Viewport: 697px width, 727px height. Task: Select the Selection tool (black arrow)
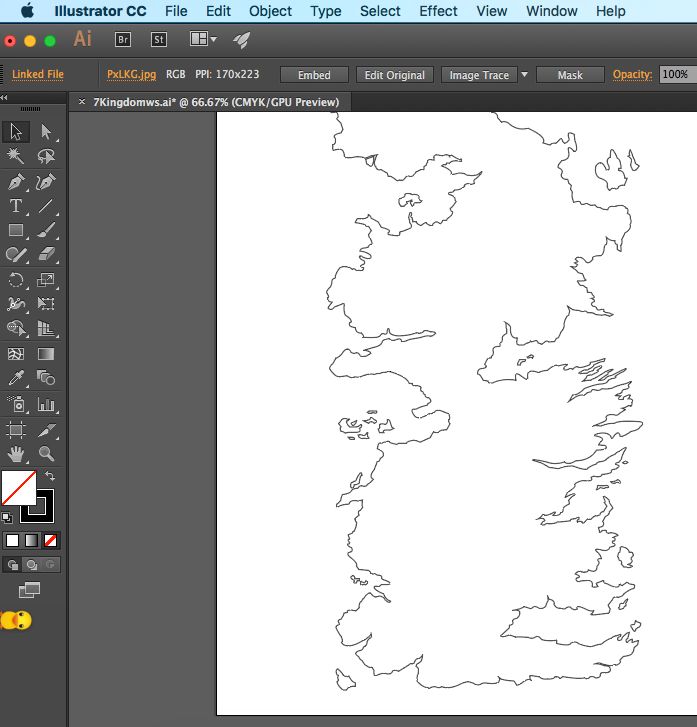(x=16, y=132)
